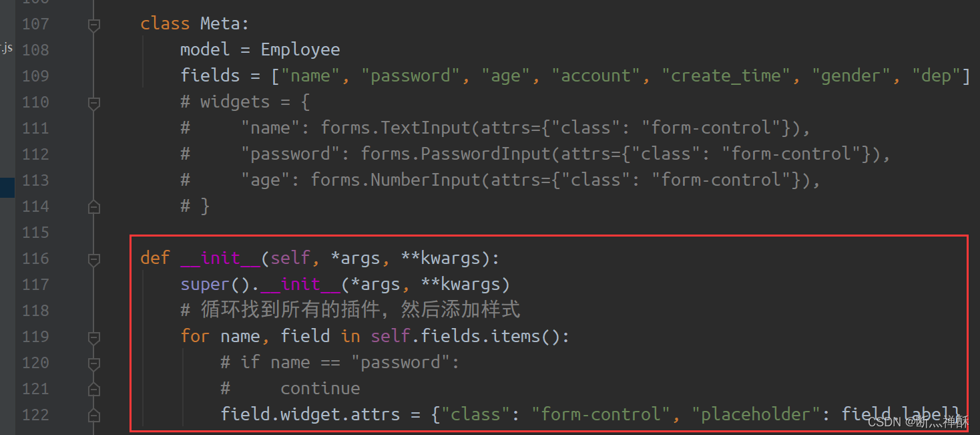This screenshot has width=980, height=435.
Task: Click line number 108 in the gutter
Action: pyautogui.click(x=35, y=50)
